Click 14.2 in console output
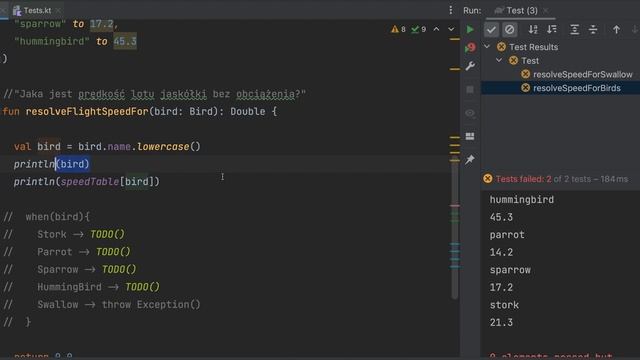Viewport: 640px width, 360px height. click(501, 252)
